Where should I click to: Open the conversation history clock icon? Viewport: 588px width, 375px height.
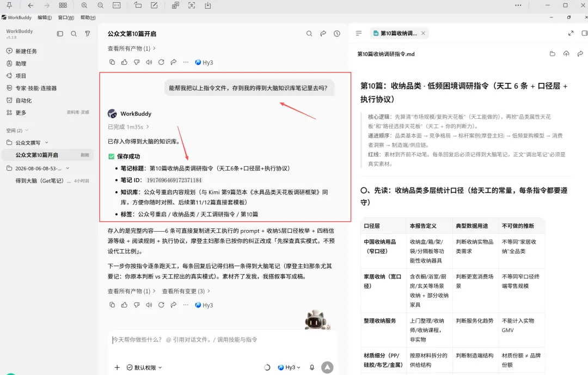(x=337, y=33)
